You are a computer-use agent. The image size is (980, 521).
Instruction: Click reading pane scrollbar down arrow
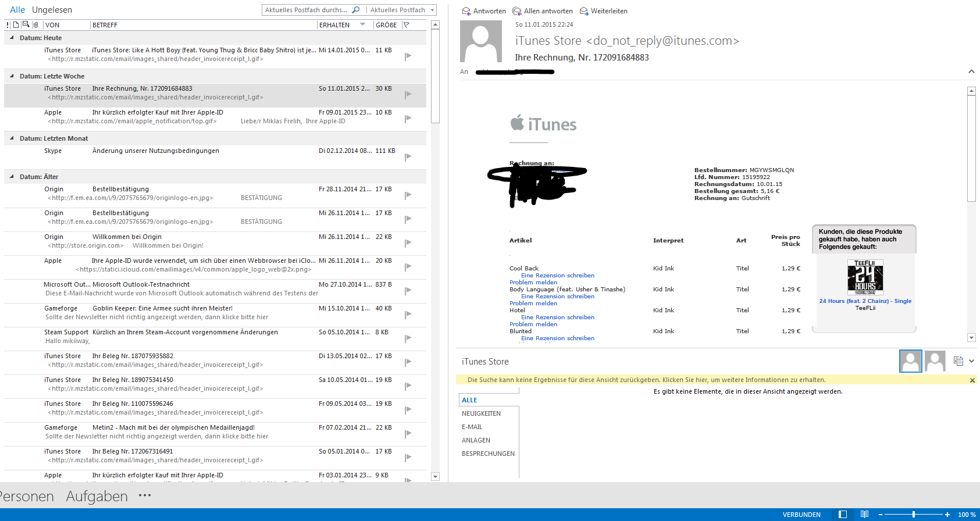tap(971, 337)
